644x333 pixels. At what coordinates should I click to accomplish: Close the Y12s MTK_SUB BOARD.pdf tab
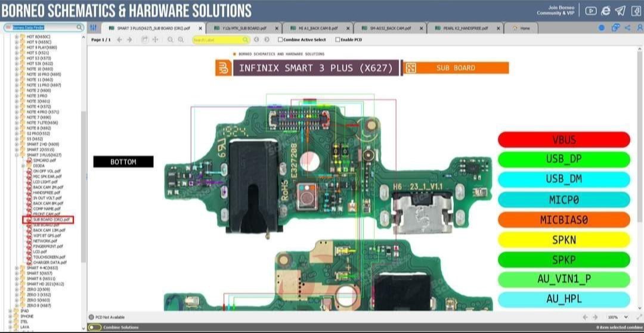277,29
